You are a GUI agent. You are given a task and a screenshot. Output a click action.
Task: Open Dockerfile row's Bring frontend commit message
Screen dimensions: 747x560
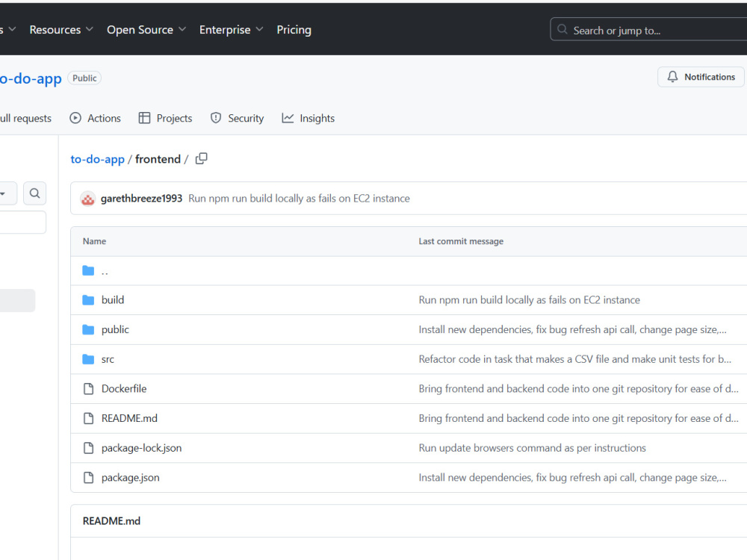pos(579,388)
